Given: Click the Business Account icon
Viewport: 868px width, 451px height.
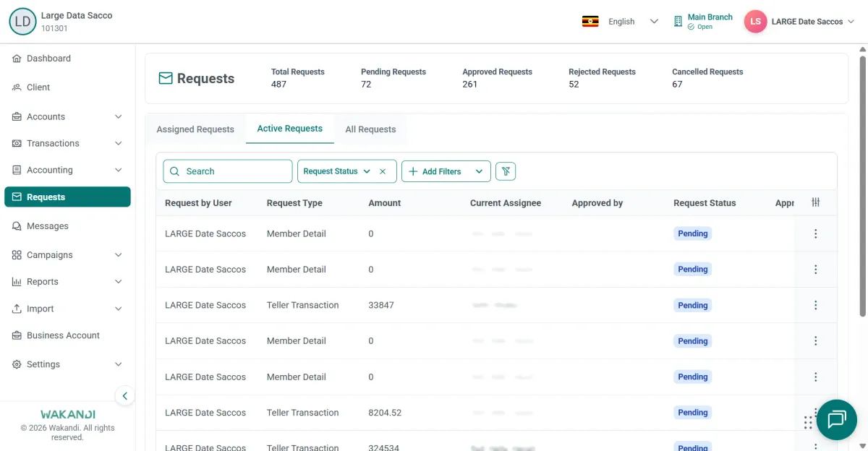Looking at the screenshot, I should 17,335.
